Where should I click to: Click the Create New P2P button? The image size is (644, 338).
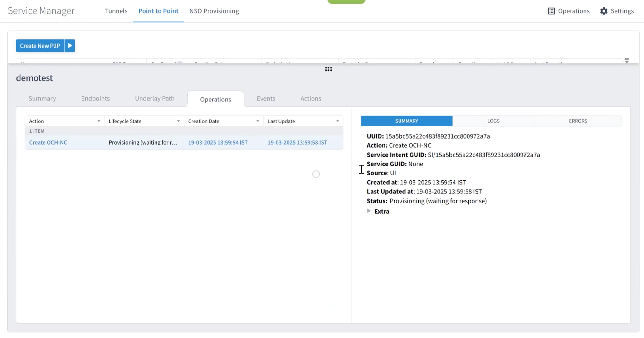coord(40,46)
